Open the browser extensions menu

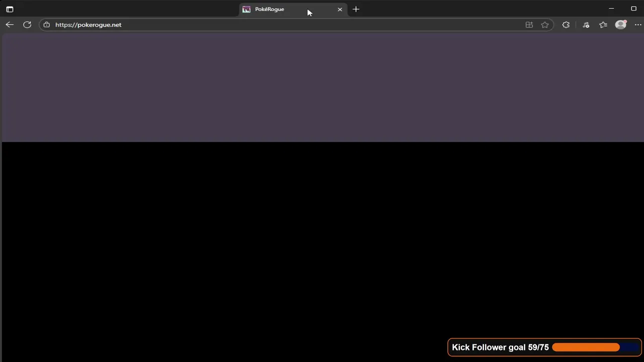click(566, 25)
